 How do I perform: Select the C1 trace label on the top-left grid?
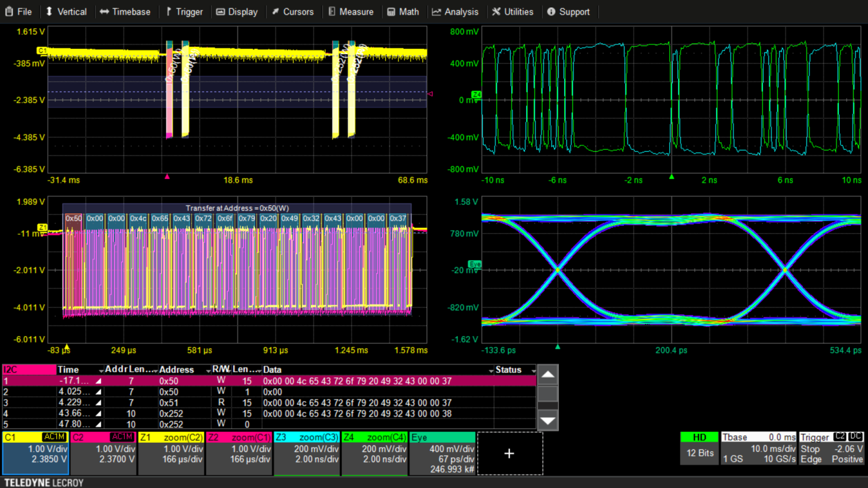pos(42,51)
